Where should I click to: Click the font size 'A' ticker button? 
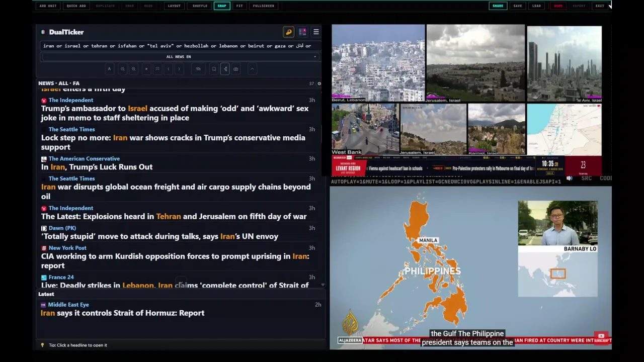109,69
